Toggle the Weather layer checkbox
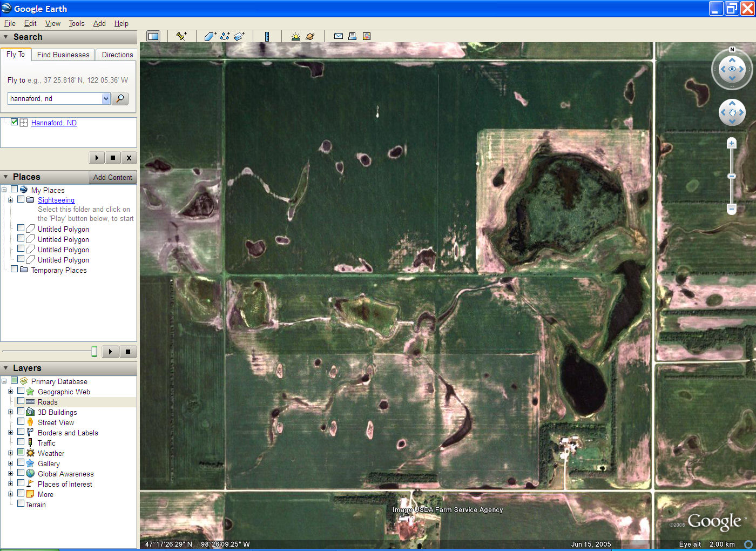 point(21,453)
